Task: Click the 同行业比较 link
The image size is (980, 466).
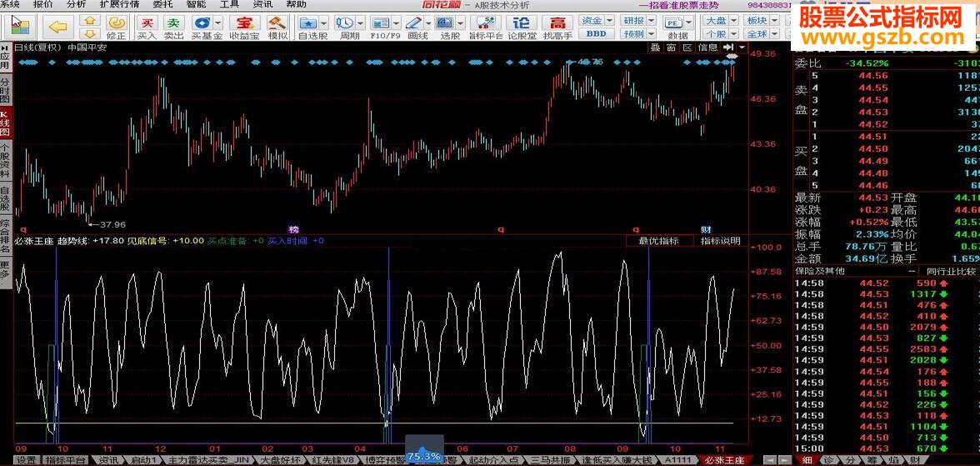Action: (x=952, y=271)
